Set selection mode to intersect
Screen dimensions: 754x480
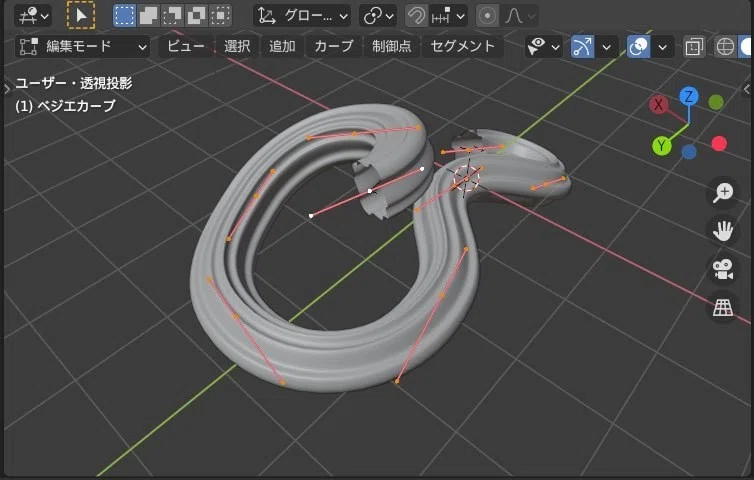click(x=220, y=16)
